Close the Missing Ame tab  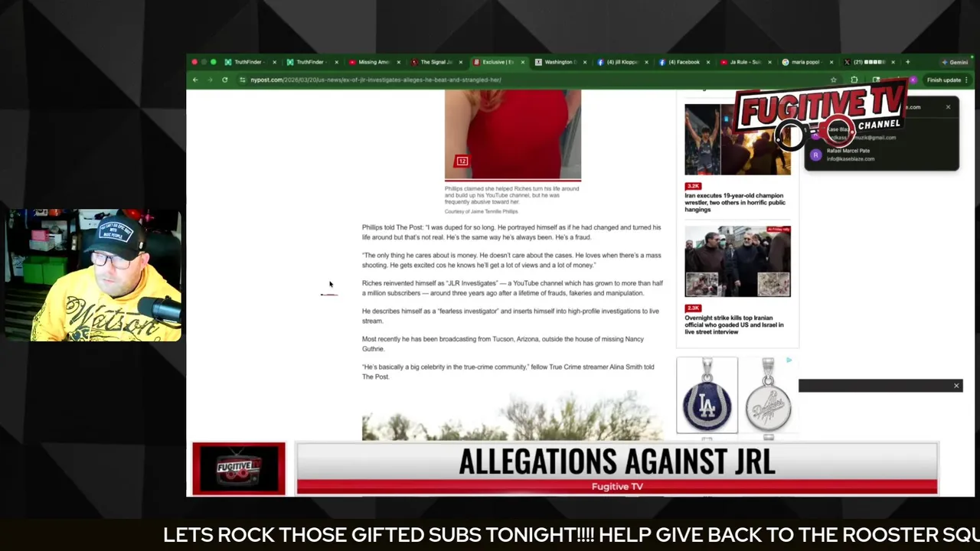(398, 62)
